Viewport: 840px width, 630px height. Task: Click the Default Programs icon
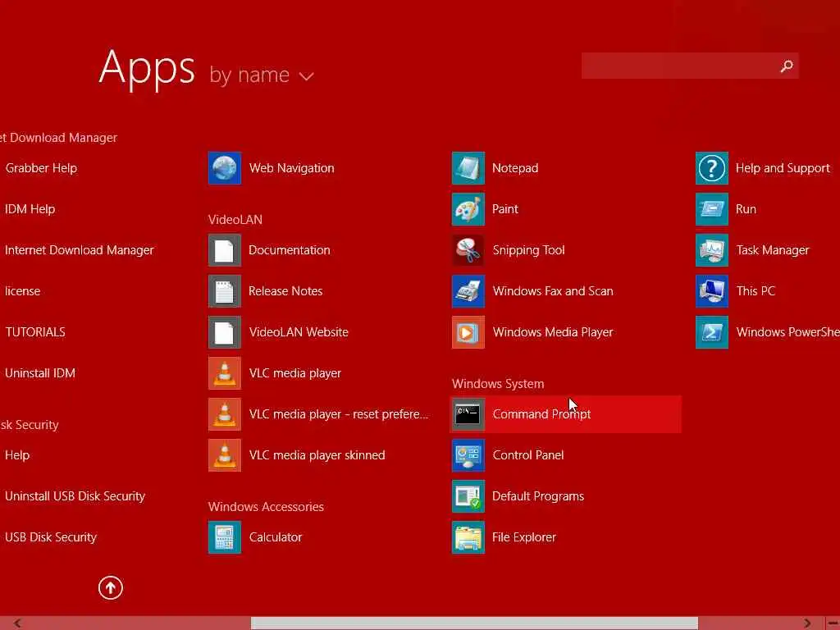tap(468, 496)
